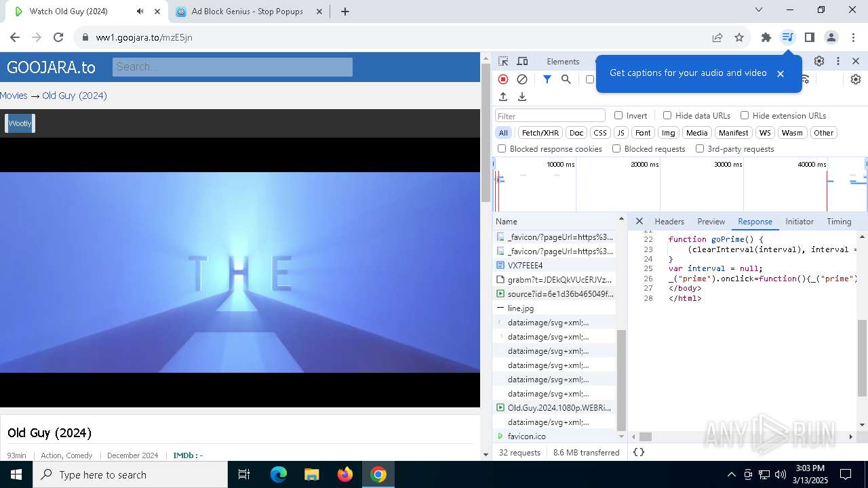Check Blocked requests
This screenshot has height=488, width=868.
click(x=616, y=148)
